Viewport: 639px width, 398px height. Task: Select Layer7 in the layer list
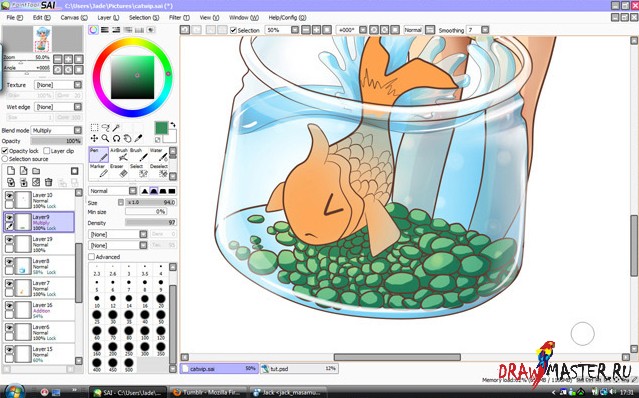pyautogui.click(x=39, y=288)
